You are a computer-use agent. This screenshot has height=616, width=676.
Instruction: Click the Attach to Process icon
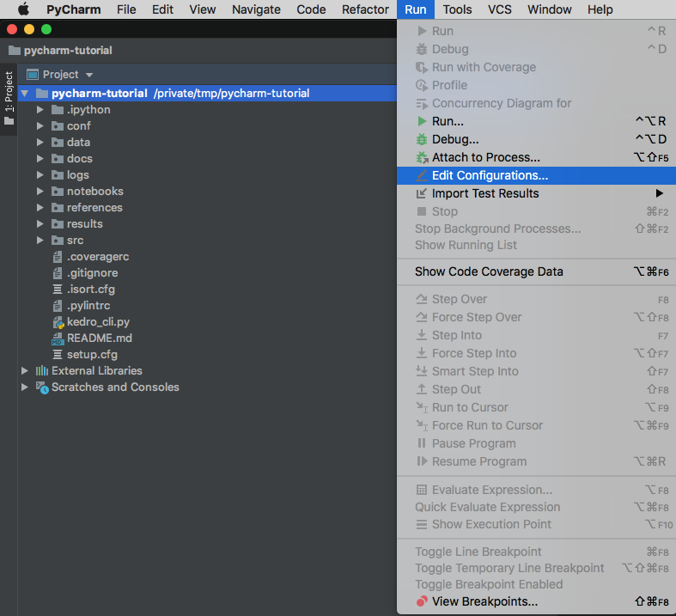tap(421, 157)
